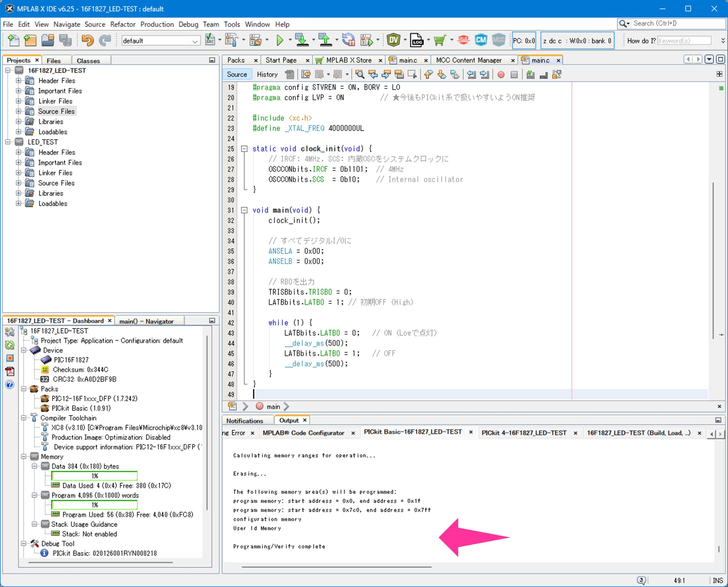Image resolution: width=728 pixels, height=587 pixels.
Task: Open the MCC Code Configurator toolbar icon
Action: tap(499, 41)
